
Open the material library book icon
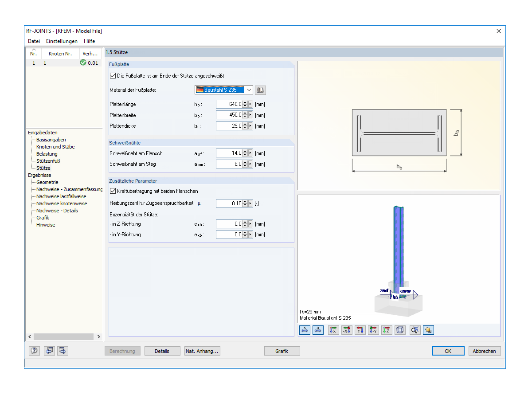(261, 90)
